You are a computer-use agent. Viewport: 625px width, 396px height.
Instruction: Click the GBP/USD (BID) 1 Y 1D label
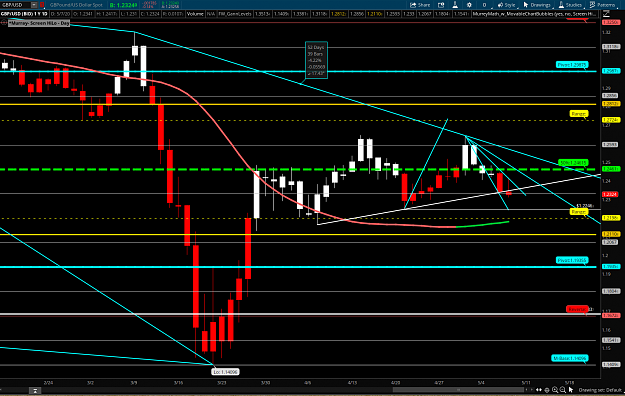coord(24,14)
